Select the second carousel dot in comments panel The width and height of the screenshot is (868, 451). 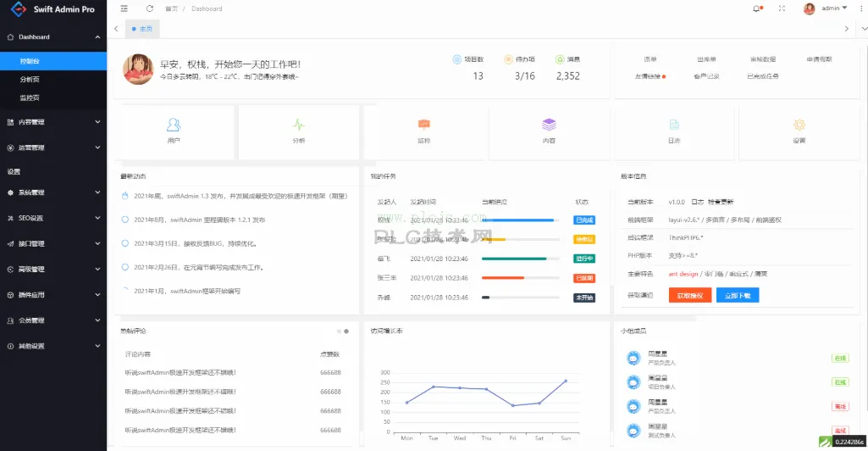pyautogui.click(x=346, y=331)
